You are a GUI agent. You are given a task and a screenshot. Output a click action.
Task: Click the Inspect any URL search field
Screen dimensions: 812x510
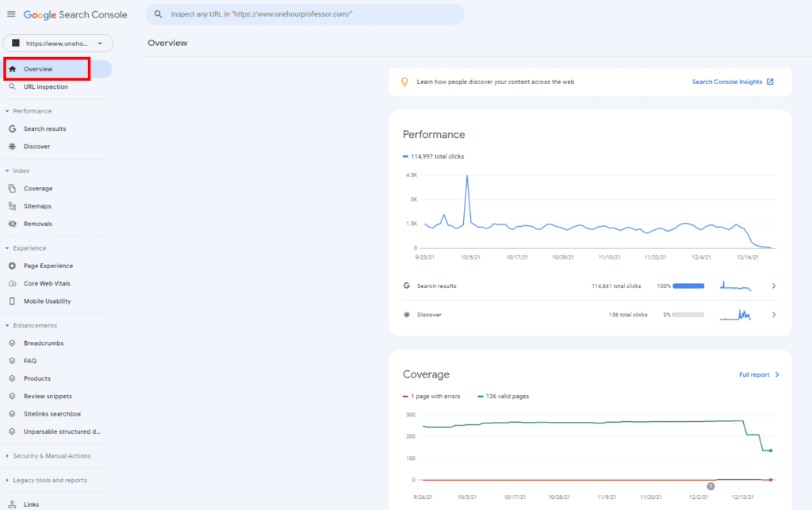305,14
